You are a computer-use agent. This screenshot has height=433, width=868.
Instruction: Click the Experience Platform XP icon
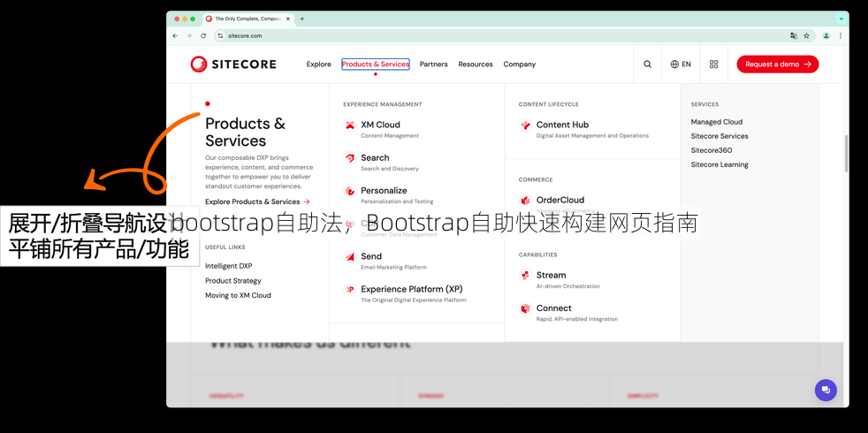click(x=350, y=289)
